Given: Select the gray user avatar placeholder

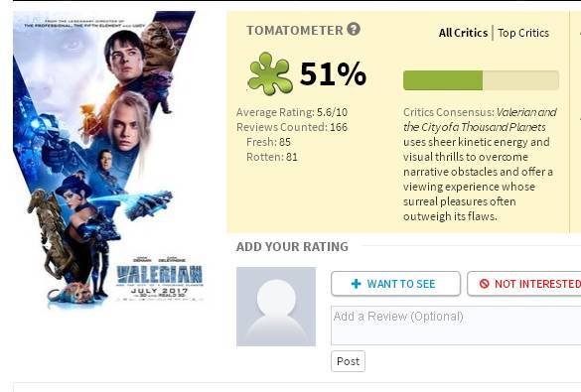Looking at the screenshot, I should click(x=276, y=307).
